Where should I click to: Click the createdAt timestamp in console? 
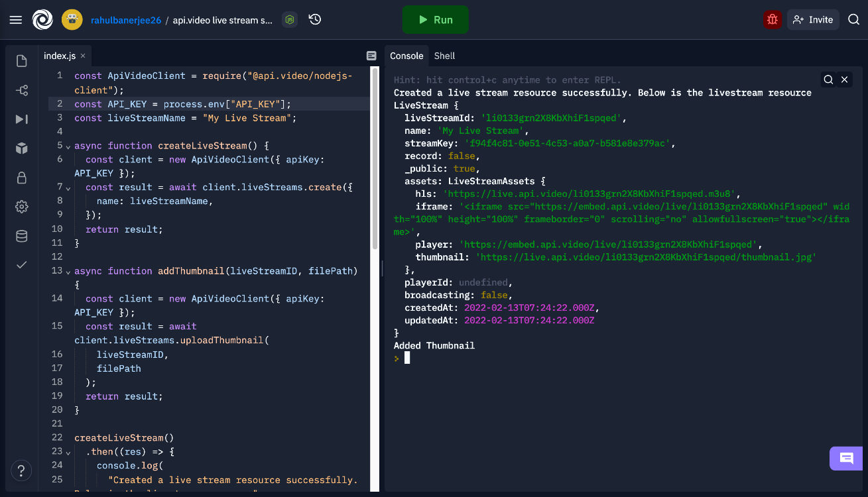click(x=530, y=307)
